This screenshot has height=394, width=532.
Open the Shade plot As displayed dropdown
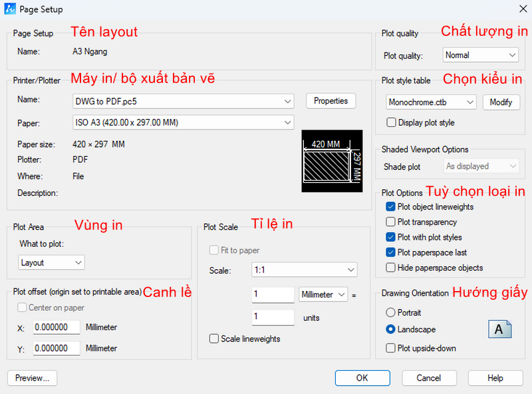click(481, 166)
